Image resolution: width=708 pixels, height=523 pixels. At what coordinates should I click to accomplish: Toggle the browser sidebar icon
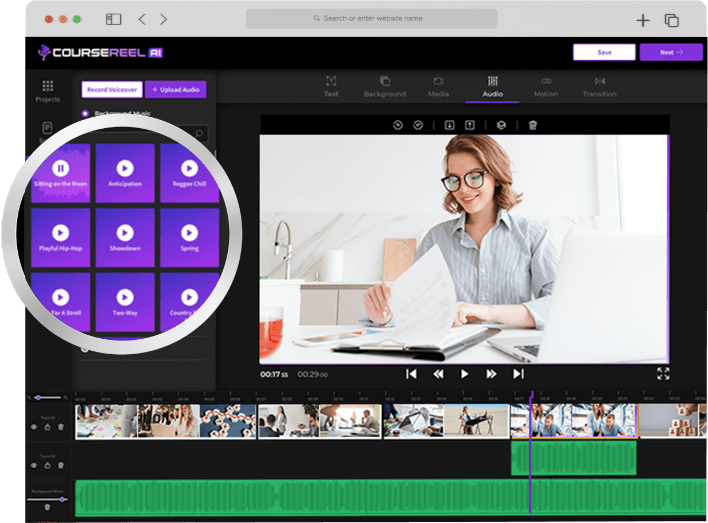click(113, 19)
